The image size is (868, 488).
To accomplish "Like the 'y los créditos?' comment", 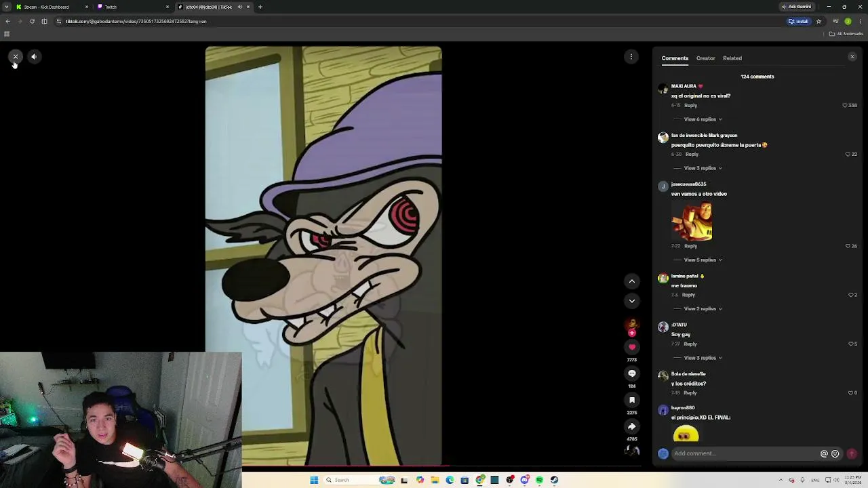I will (850, 393).
